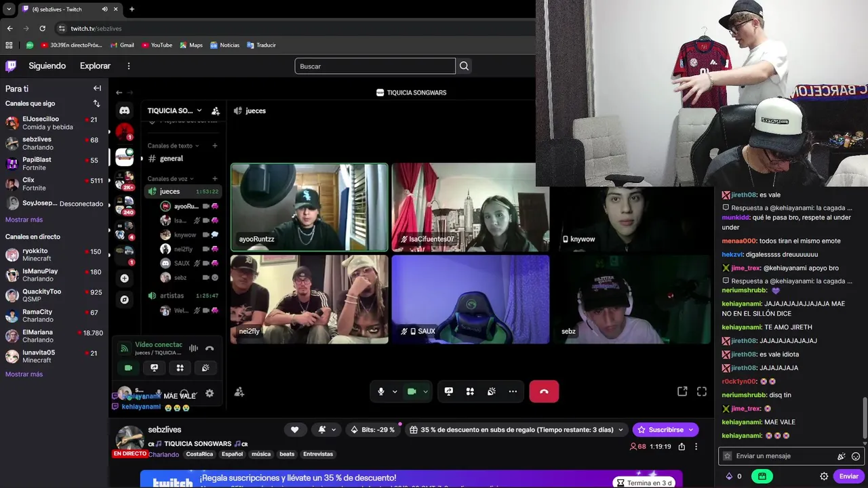Viewport: 868px width, 488px height.
Task: Toggle camera in the call controls bar
Action: click(x=412, y=391)
